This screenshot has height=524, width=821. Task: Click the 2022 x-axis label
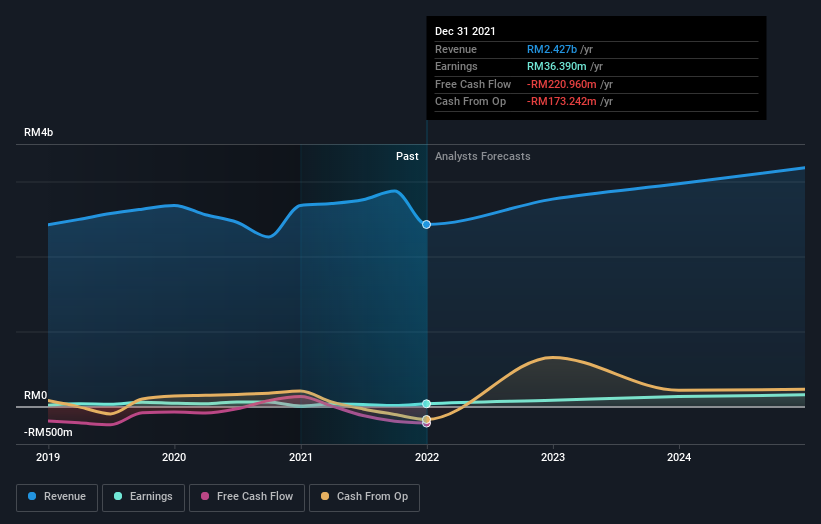click(x=427, y=458)
